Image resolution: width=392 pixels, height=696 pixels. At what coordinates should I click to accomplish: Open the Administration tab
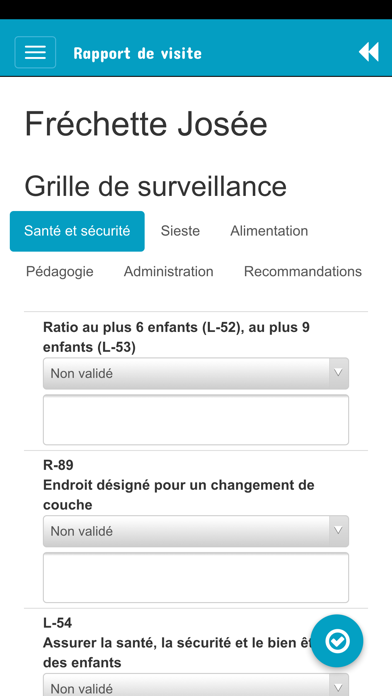tap(169, 271)
